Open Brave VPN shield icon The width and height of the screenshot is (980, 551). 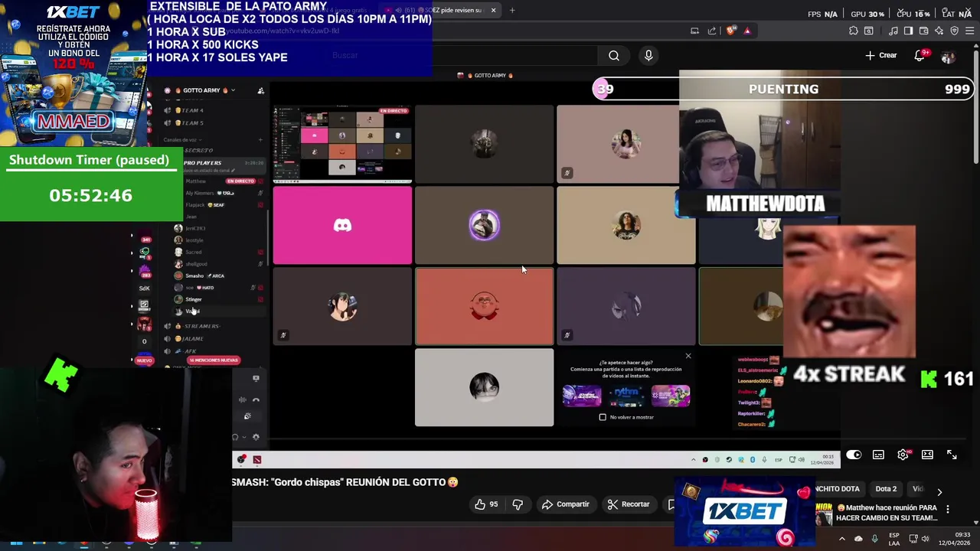coord(955,31)
